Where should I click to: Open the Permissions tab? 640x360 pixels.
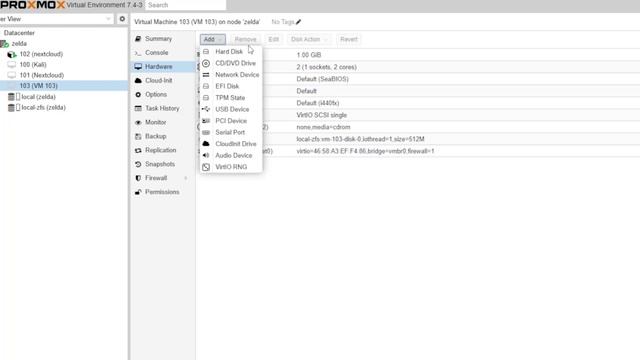pyautogui.click(x=162, y=192)
